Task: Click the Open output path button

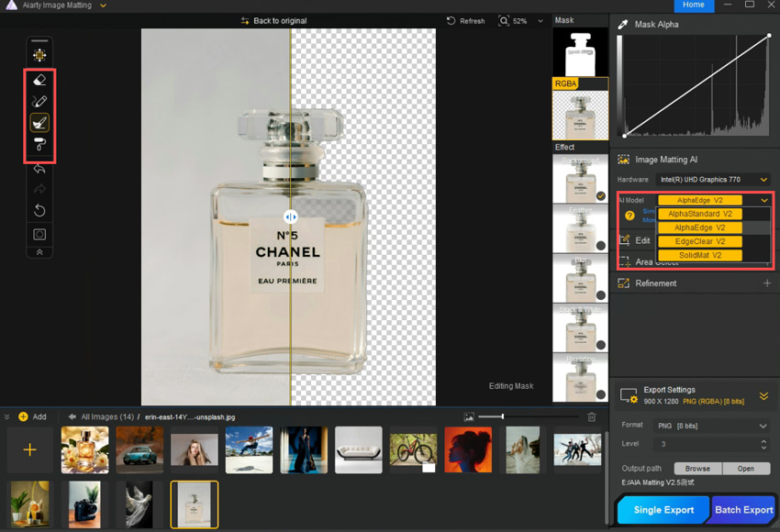Action: pyautogui.click(x=746, y=469)
